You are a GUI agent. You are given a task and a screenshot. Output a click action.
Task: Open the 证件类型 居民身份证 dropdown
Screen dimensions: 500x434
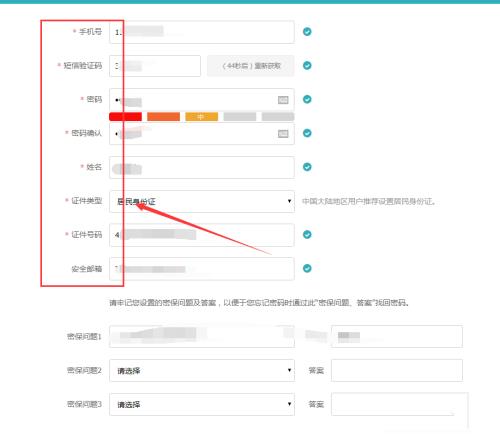coord(202,201)
